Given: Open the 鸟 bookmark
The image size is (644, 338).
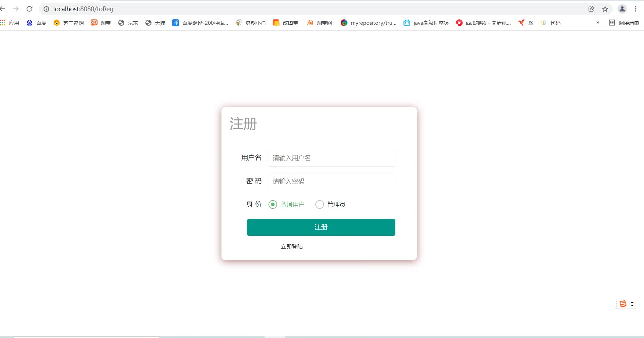Looking at the screenshot, I should coord(525,23).
